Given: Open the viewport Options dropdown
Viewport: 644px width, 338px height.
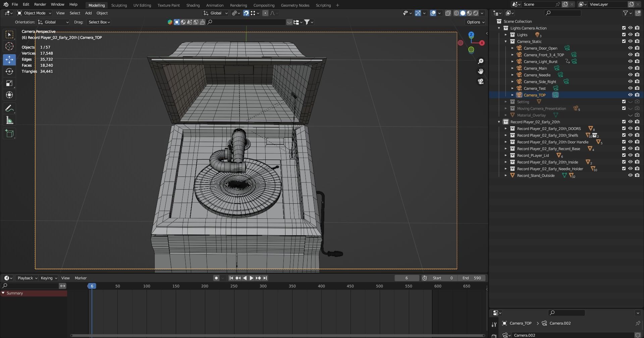Looking at the screenshot, I should tap(476, 22).
